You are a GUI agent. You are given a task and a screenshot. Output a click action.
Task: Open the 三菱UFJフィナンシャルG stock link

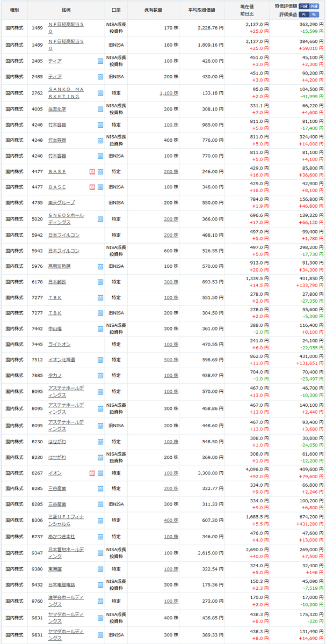(x=67, y=520)
